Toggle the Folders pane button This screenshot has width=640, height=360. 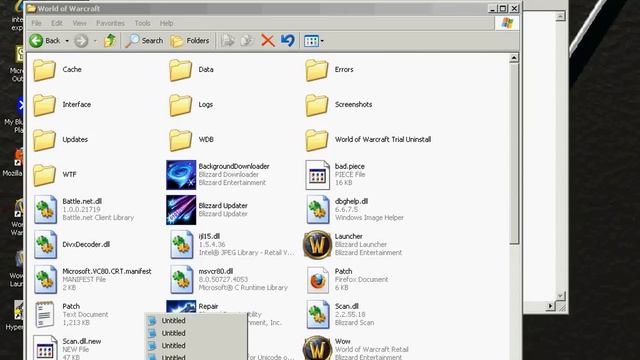click(190, 41)
